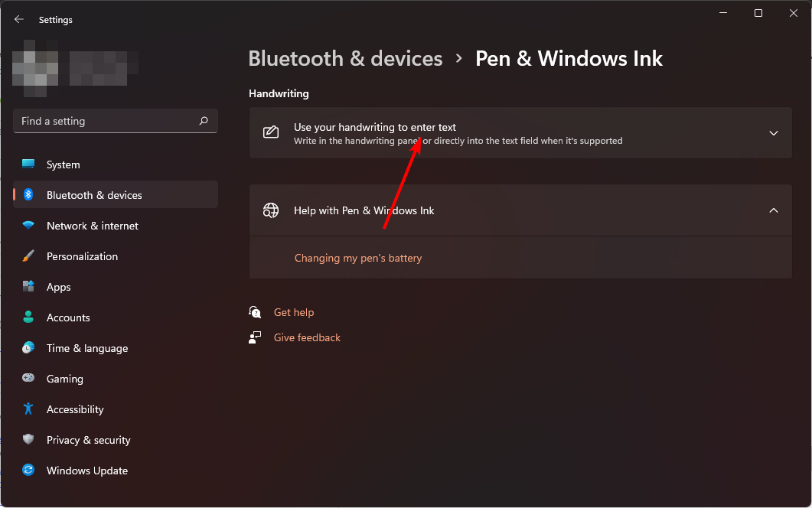
Task: Click the Give feedback link
Action: pos(307,337)
